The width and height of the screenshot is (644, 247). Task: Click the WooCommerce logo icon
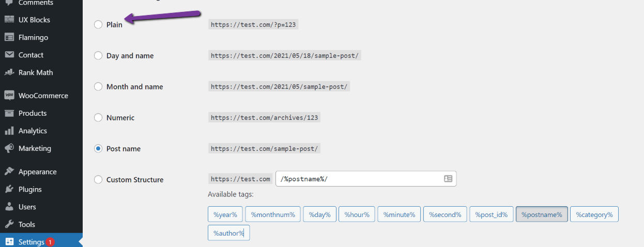pyautogui.click(x=9, y=96)
